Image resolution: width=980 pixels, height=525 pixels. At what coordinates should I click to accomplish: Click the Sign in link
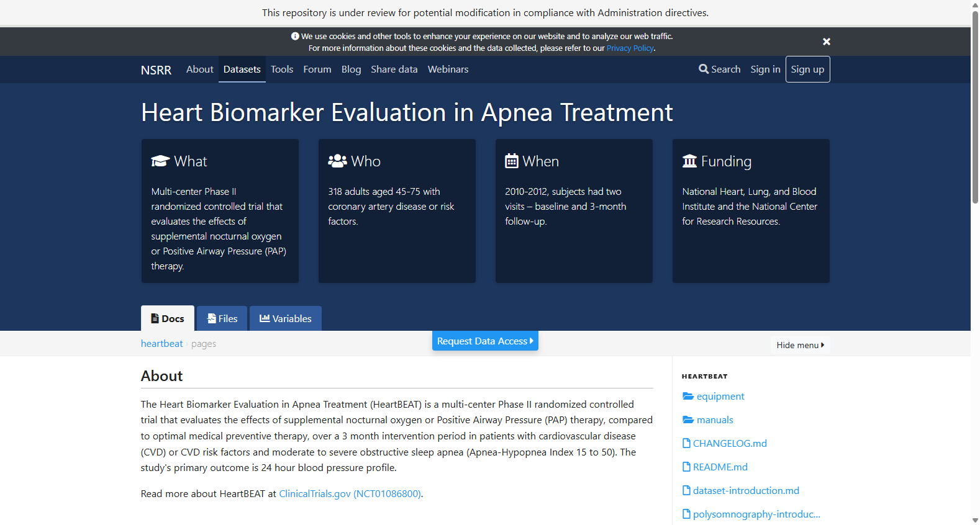(x=765, y=70)
